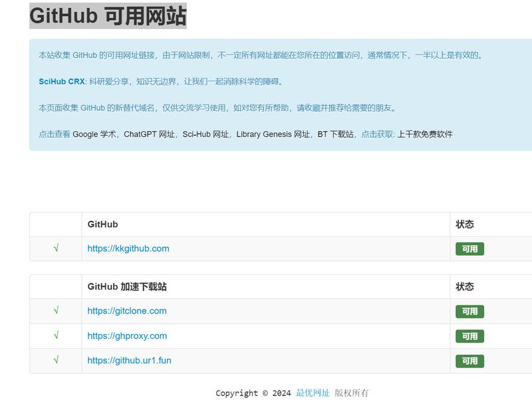Click the 可用 badge for kkgithub.com
532x410 pixels.
469,249
